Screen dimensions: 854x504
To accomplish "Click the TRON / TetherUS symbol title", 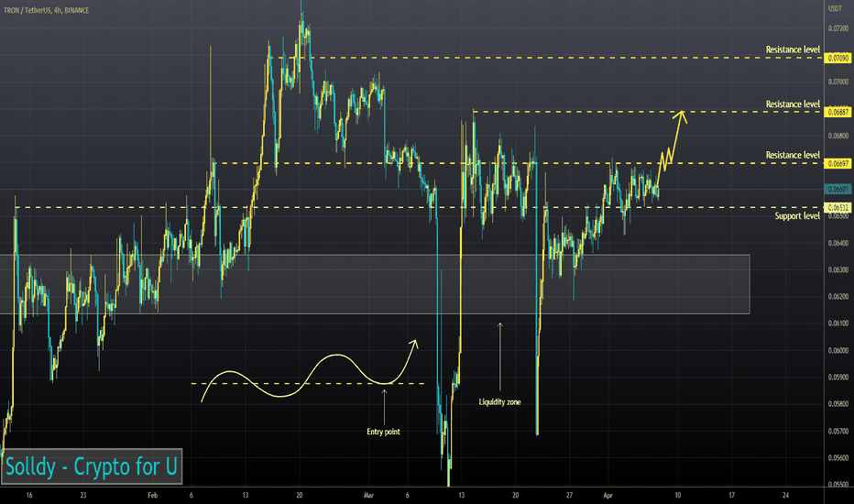I will point(47,10).
